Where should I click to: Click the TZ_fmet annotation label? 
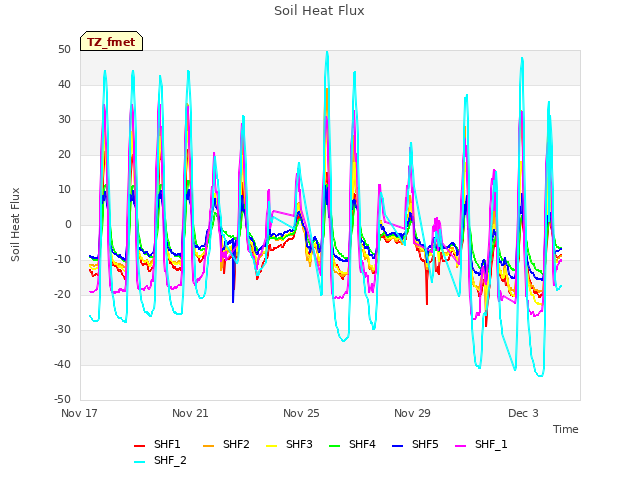tap(111, 42)
